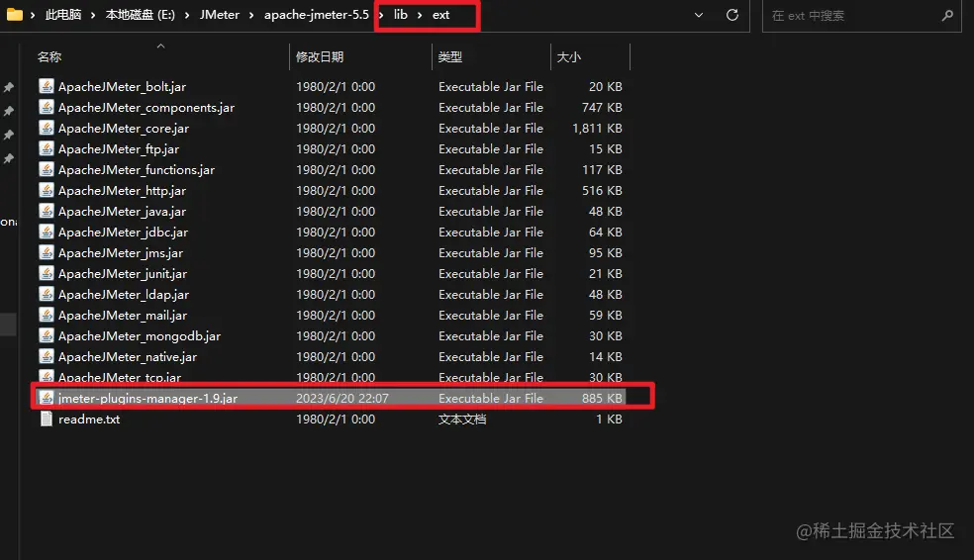Click the jar icon of jmeter-plugins-manager-1.9.jar
Viewport: 974px width, 560px height.
point(47,398)
